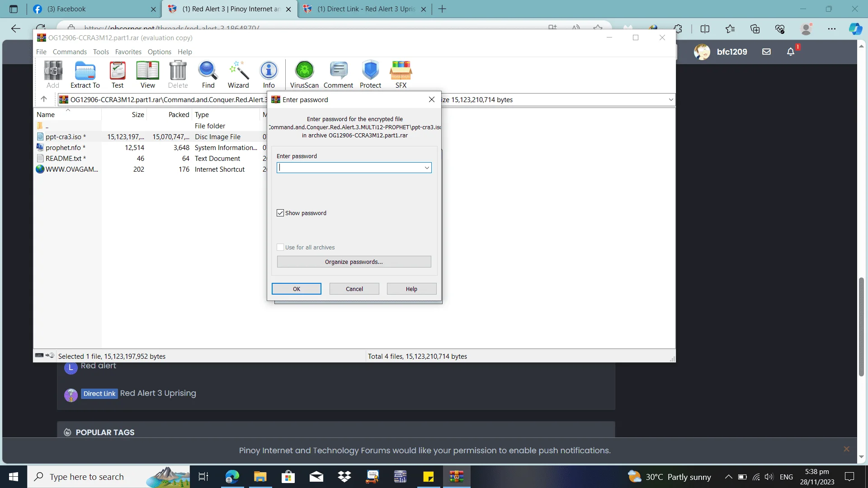
Task: Open the Copilot sidebar icon
Action: point(855,29)
